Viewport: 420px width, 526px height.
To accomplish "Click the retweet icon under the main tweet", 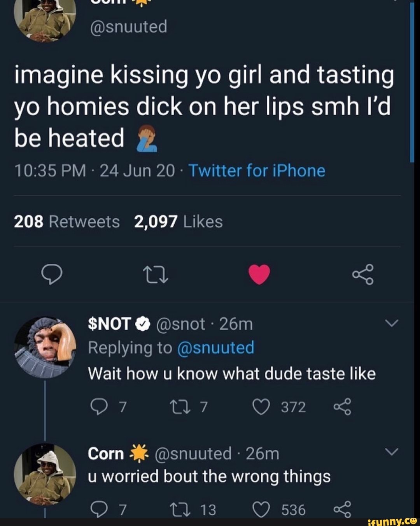I will 155,274.
